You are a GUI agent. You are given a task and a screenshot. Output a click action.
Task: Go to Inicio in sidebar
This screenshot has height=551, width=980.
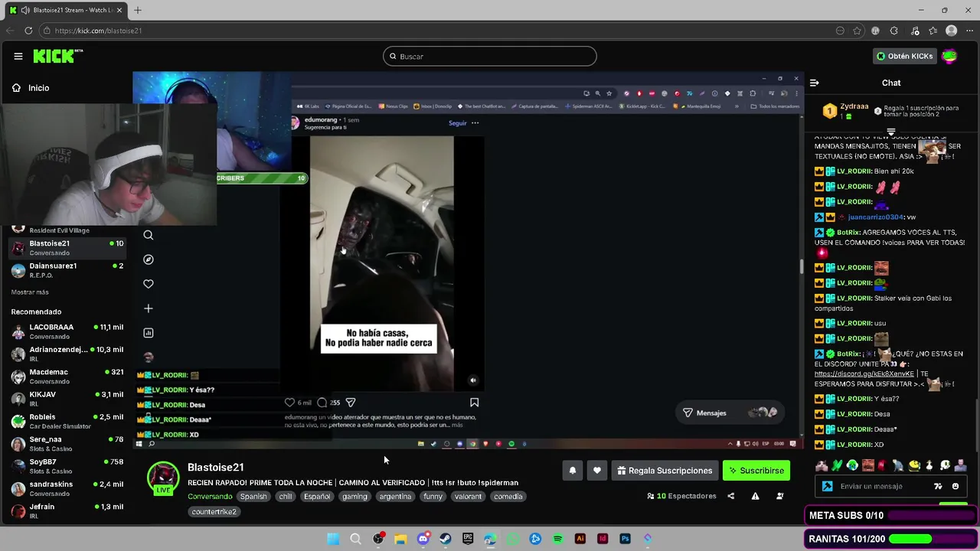point(31,88)
